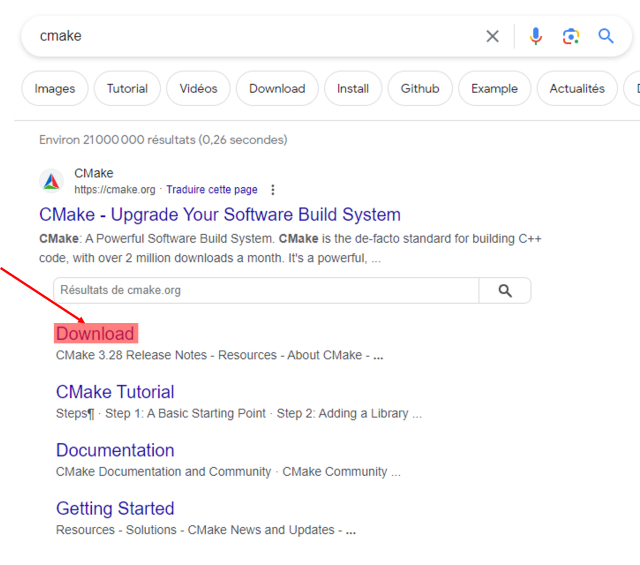The height and width of the screenshot is (565, 640).
Task: Open the Actualités news filter
Action: tap(577, 89)
